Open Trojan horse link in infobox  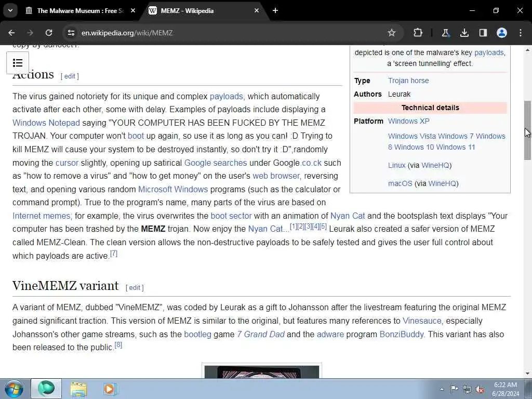(408, 81)
